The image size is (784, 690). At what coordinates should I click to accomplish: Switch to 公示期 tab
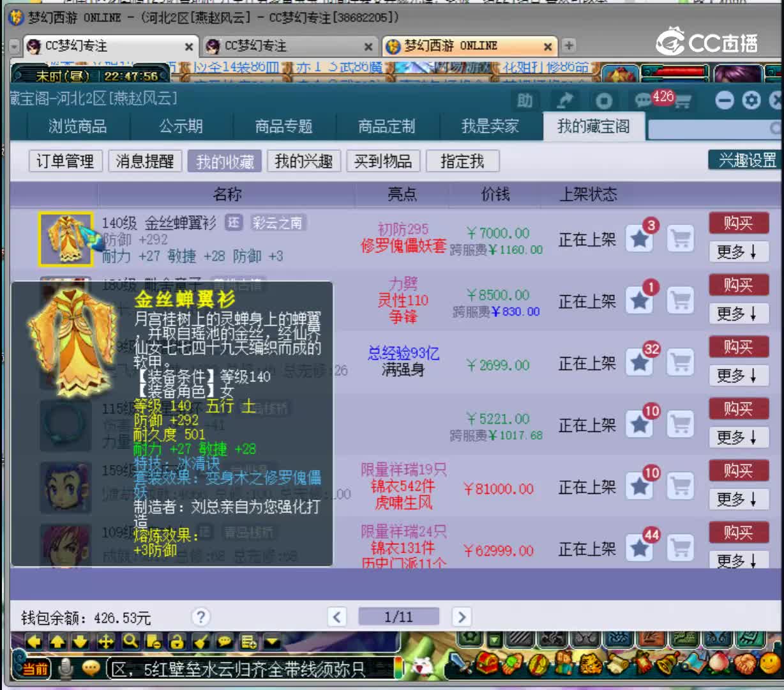tap(181, 126)
